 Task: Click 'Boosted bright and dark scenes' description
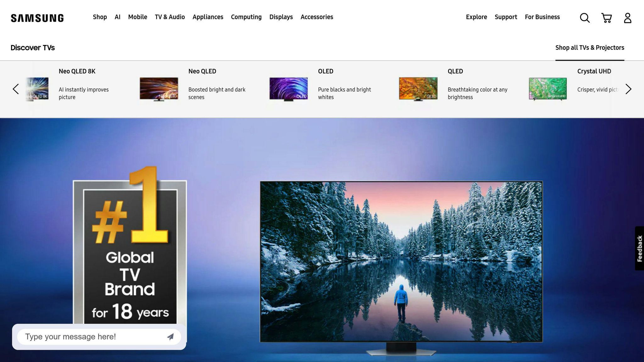[217, 93]
